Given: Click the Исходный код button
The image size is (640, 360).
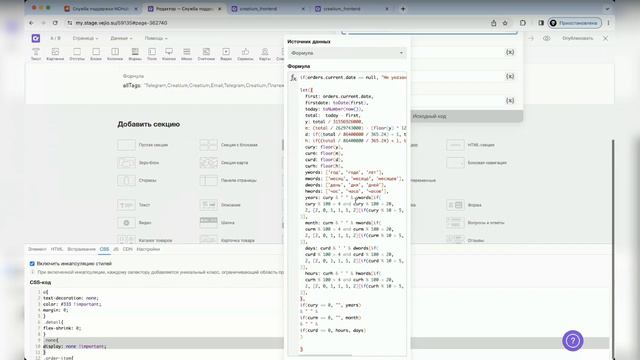Looking at the screenshot, I should (x=429, y=116).
